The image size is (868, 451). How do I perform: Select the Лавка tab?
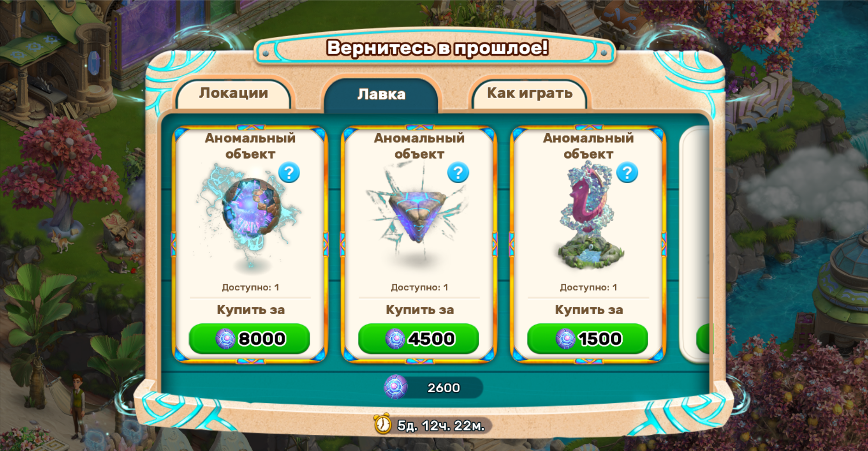(381, 94)
